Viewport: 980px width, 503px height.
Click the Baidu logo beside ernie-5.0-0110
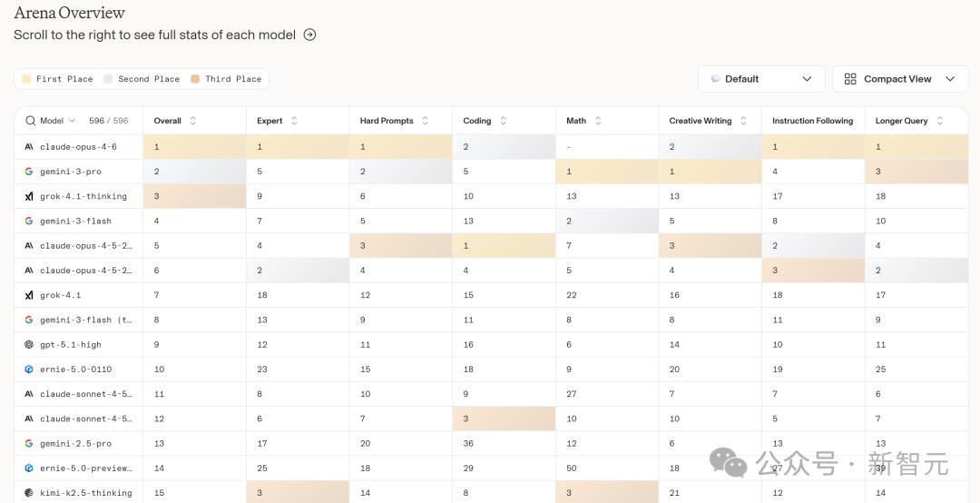pos(29,370)
